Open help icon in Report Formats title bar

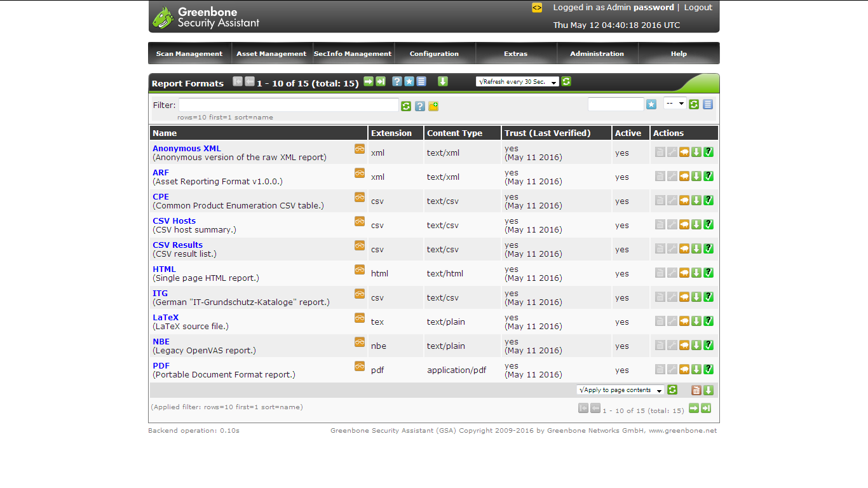[x=397, y=81]
